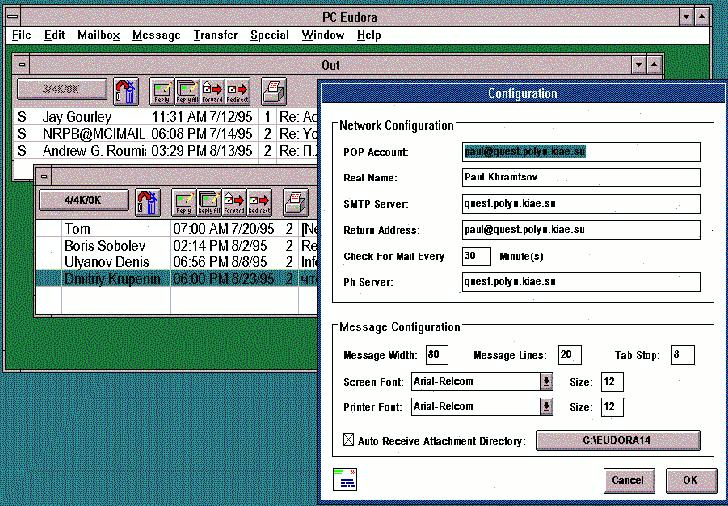Screen dimensions: 728x506
Task: Open the Screen Font dropdown list
Action: [546, 381]
